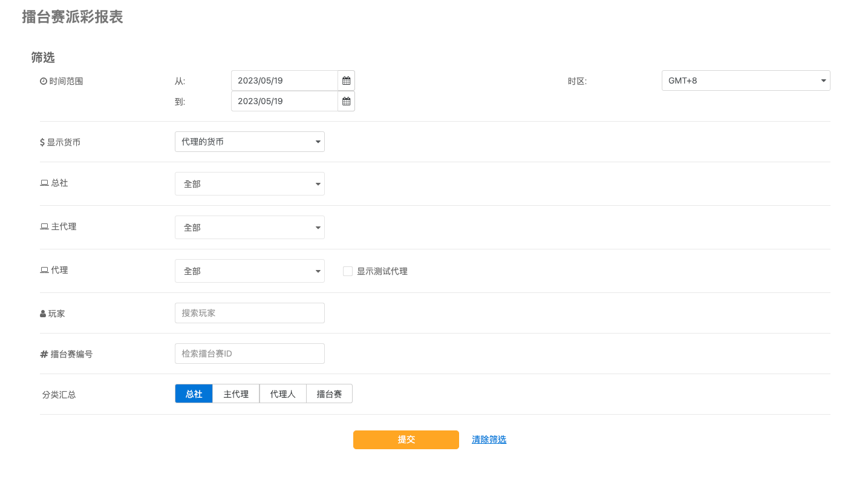868x494 pixels.
Task: Select the 代理人 grouping option
Action: (x=282, y=394)
